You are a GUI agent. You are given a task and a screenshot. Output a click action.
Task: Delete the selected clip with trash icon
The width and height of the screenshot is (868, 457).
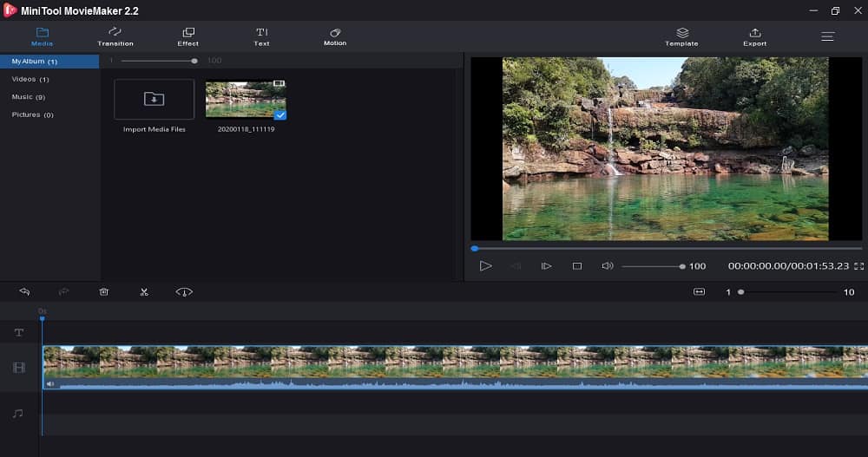point(103,291)
